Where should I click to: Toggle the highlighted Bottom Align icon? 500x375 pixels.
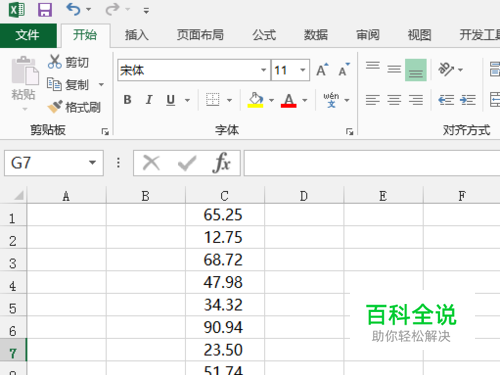coord(416,70)
